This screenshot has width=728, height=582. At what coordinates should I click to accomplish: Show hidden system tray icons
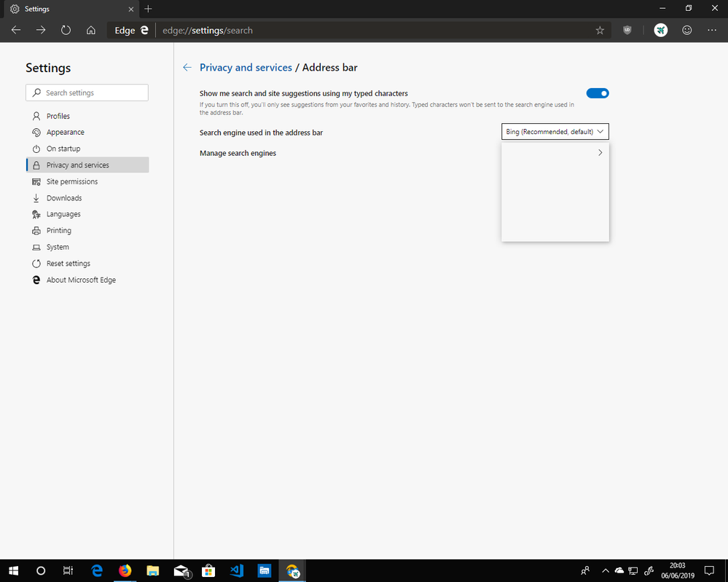(605, 570)
